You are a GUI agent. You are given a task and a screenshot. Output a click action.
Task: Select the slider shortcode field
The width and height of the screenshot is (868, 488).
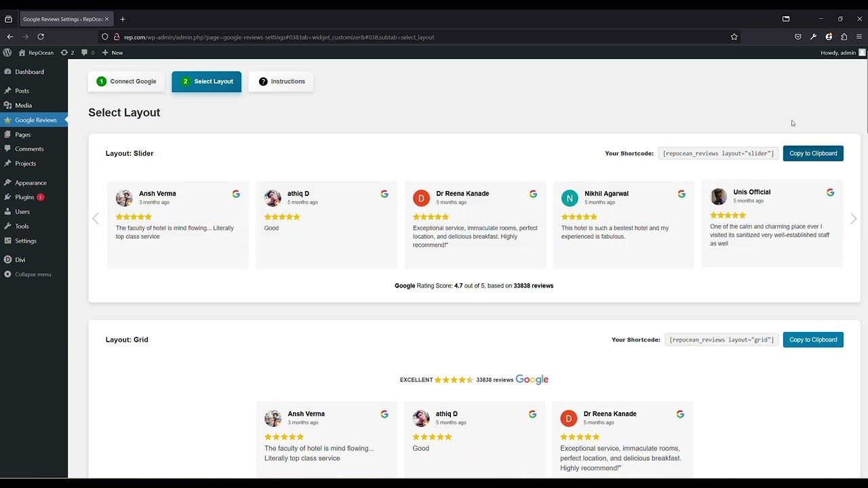click(718, 153)
